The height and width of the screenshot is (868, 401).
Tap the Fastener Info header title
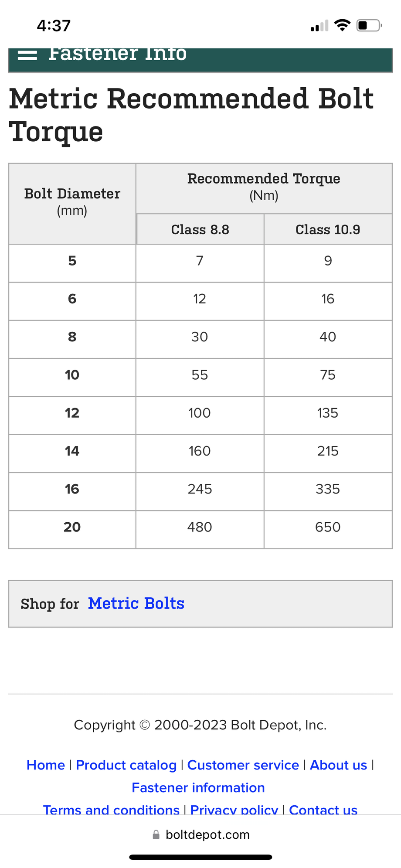[x=118, y=55]
